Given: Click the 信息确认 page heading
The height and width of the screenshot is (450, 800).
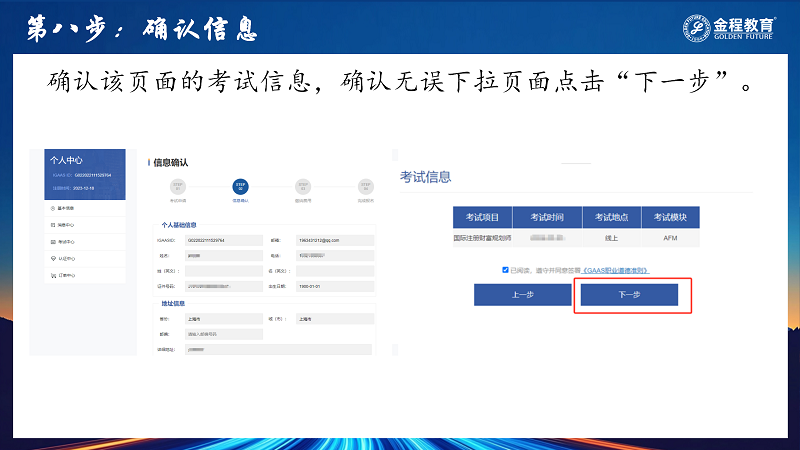Looking at the screenshot, I should pos(170,163).
